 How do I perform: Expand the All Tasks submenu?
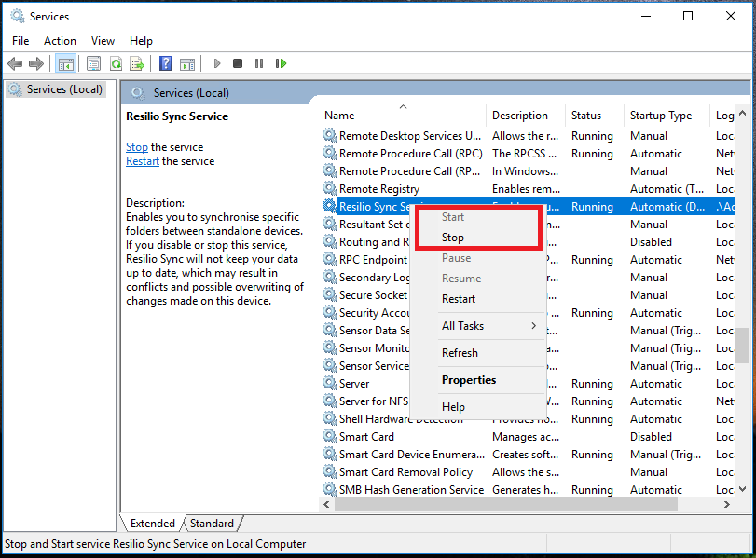[478, 326]
